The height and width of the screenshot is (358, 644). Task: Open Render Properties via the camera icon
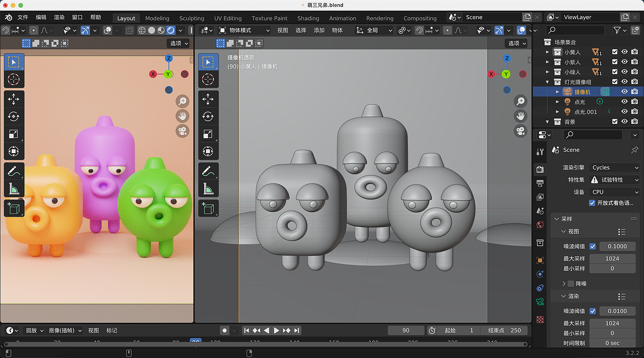540,169
